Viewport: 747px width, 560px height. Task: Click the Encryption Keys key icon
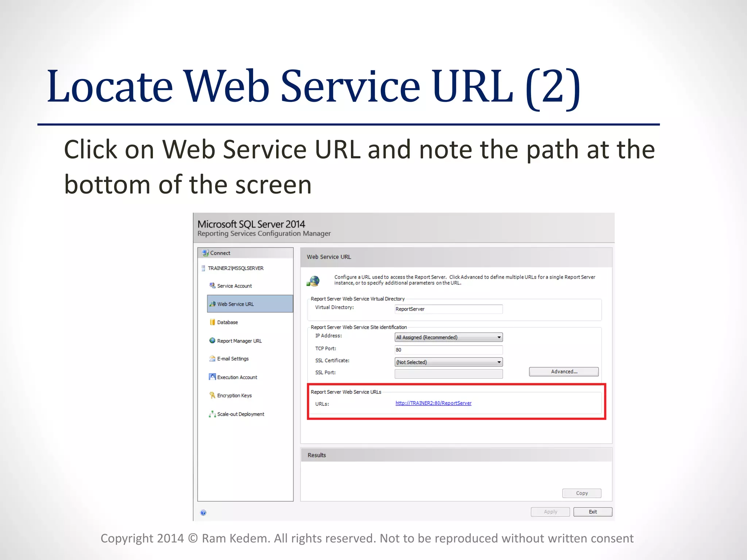point(212,395)
